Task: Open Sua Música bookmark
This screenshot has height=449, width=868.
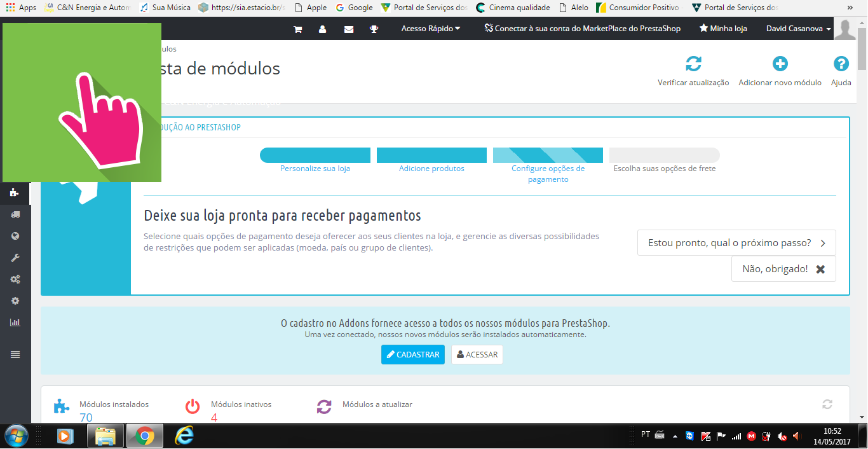Action: point(165,8)
